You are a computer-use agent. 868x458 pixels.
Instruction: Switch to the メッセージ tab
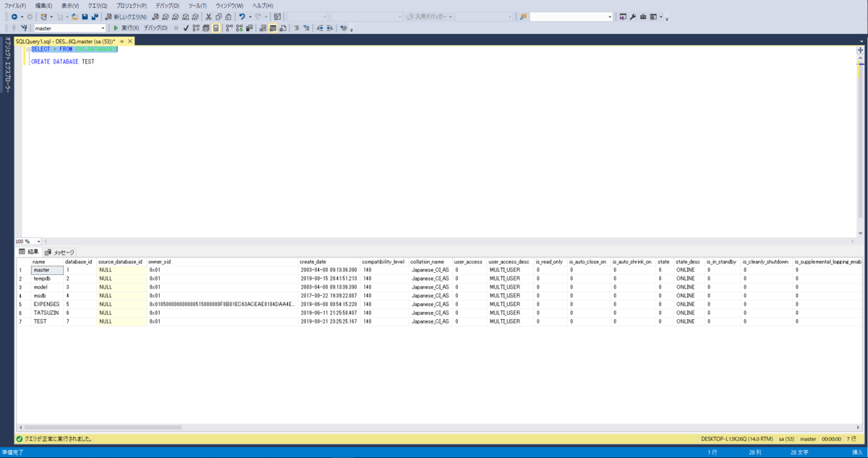(59, 252)
